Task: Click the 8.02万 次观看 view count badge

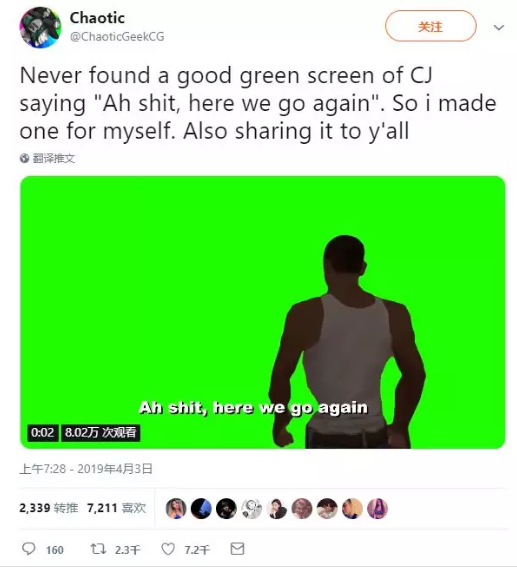Action: 101,432
